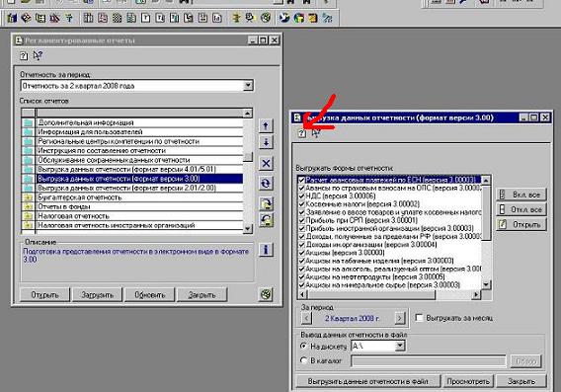Click the context-help pointer icon in Выгрузка данных отчетности window
Viewport: 561px width, 392px height.
point(316,133)
